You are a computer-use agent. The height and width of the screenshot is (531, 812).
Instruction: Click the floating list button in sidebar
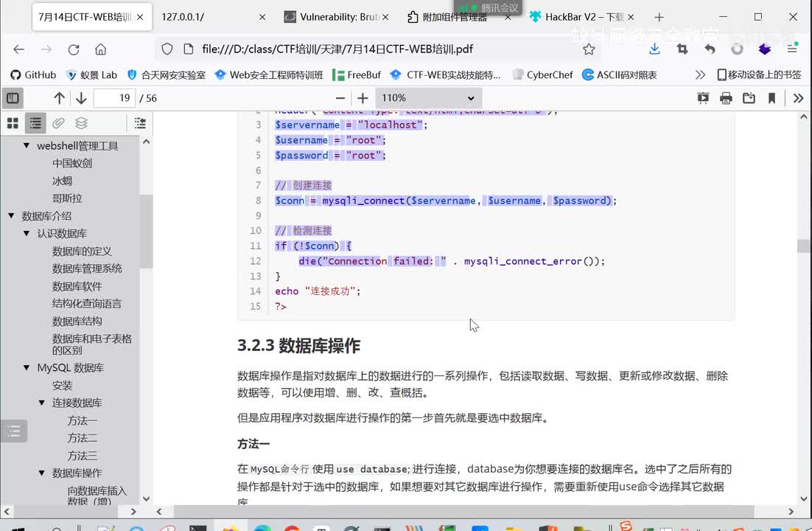pyautogui.click(x=14, y=431)
